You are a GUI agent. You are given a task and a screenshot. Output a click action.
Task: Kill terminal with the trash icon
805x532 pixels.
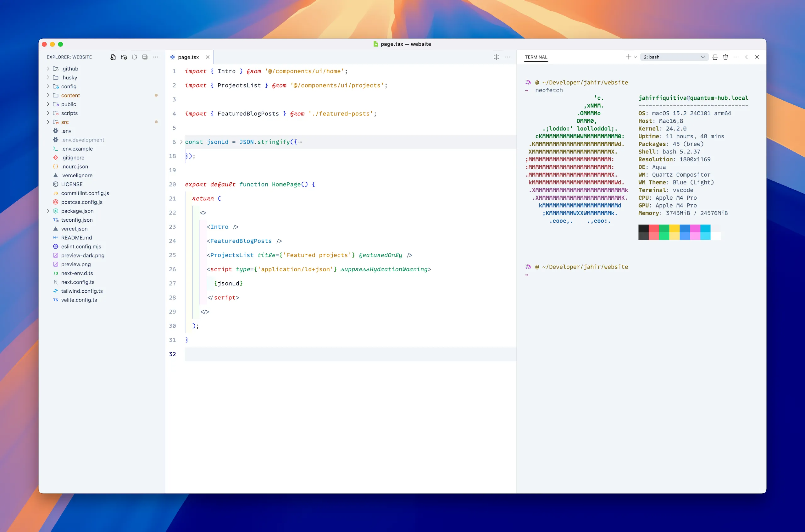pos(725,57)
